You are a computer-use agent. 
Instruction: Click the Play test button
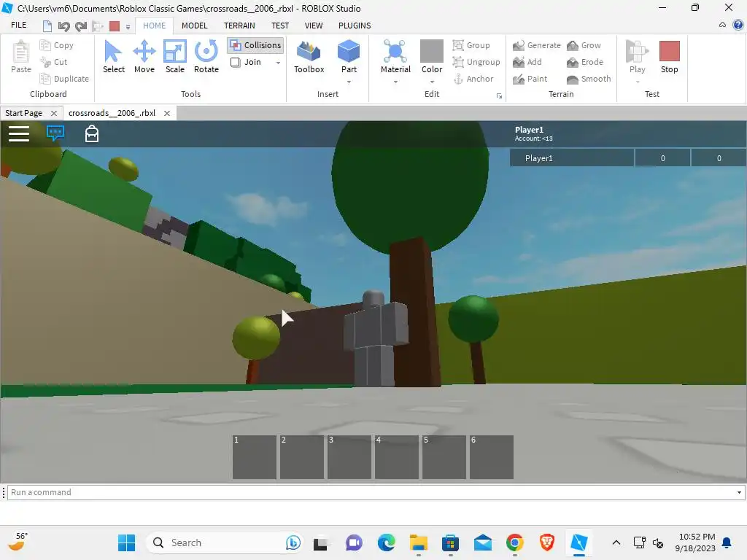tap(638, 57)
